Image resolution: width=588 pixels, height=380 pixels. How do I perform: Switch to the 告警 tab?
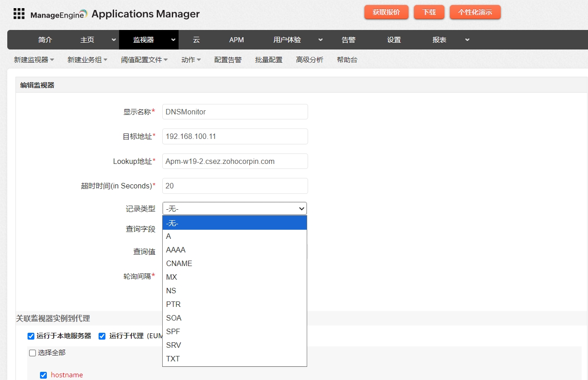[x=348, y=40]
